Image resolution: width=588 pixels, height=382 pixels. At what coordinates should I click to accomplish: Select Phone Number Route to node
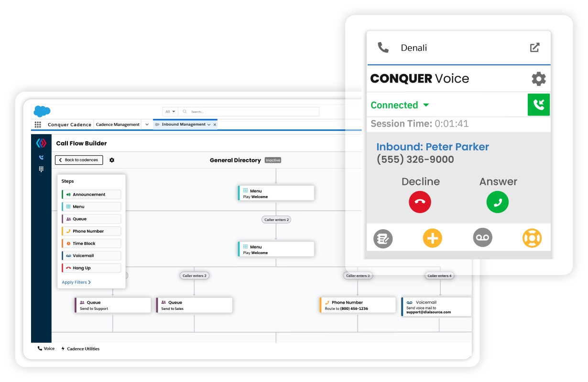358,305
